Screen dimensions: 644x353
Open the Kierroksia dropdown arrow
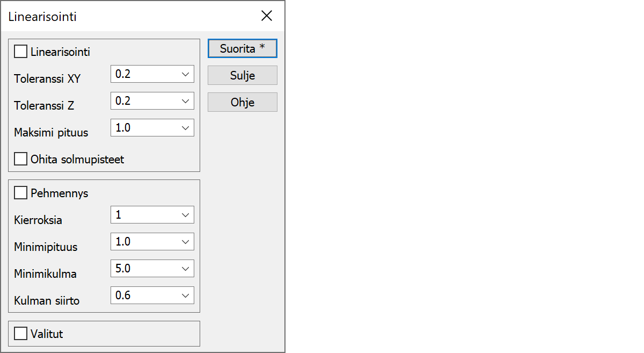[x=186, y=215]
